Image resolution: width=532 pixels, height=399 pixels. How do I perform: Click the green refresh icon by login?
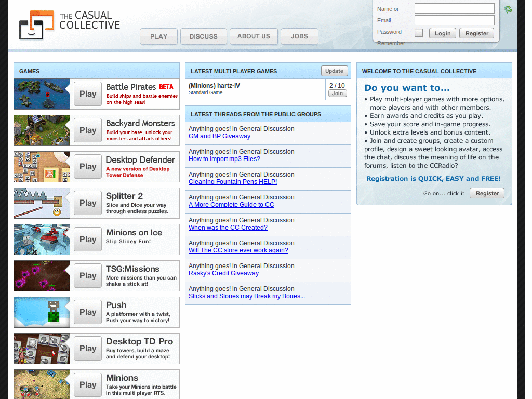(508, 9)
